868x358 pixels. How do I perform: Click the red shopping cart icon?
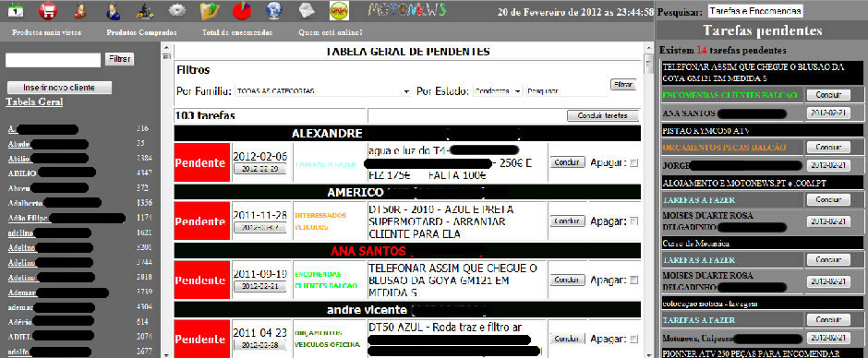48,10
